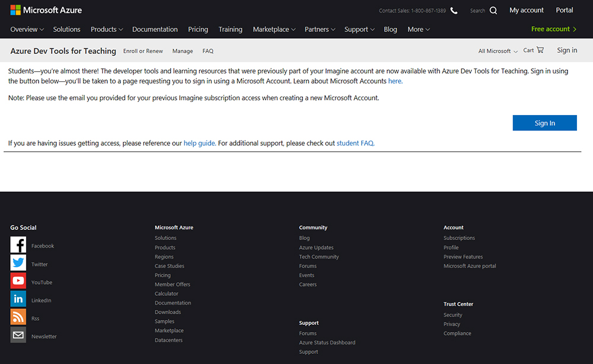Open the student FAQ link
This screenshot has width=593, height=364.
click(x=355, y=143)
